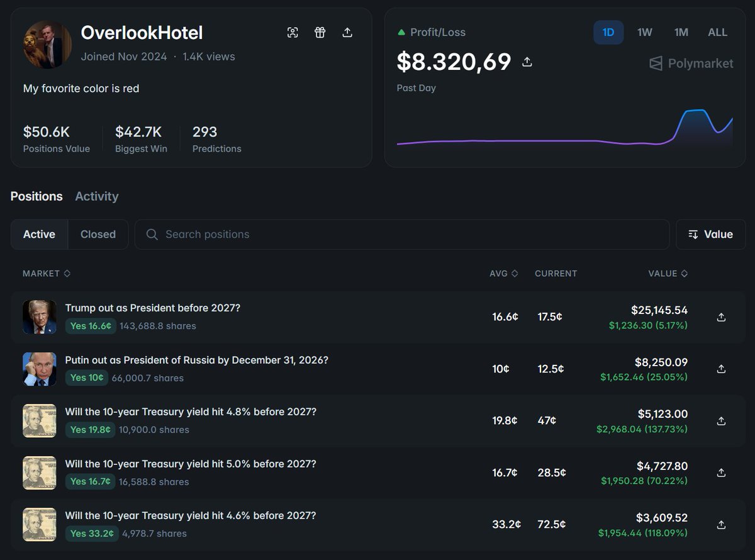Viewport: 755px width, 560px height.
Task: Open the Putin out as President market
Action: point(196,360)
